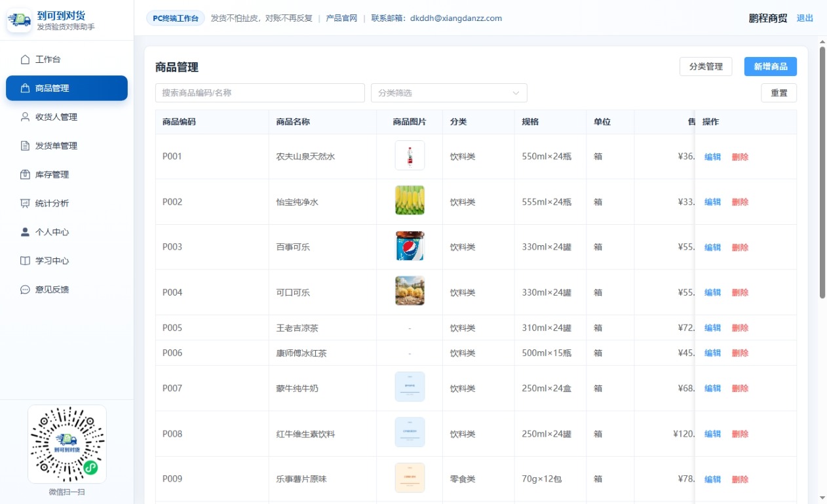Open product image for 农夫山泉天然水
Image resolution: width=827 pixels, height=504 pixels.
(410, 155)
